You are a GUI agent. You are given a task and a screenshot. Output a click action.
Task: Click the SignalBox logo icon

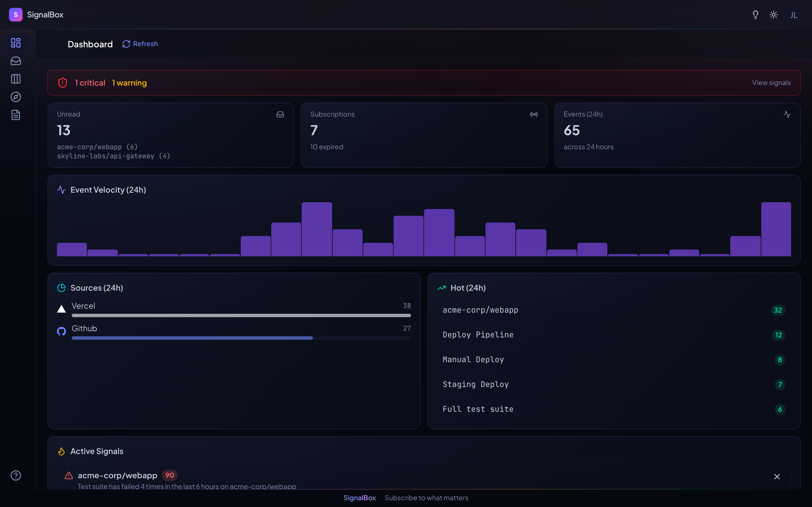point(16,14)
